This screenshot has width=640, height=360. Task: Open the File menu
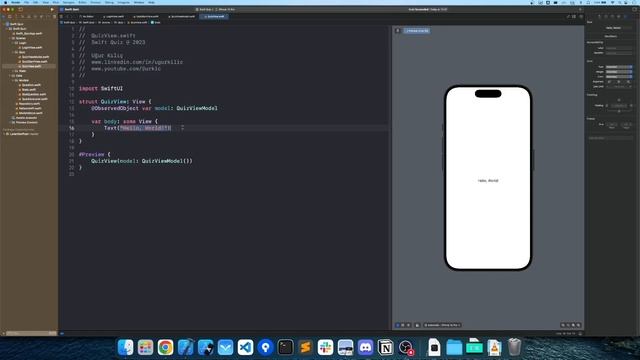[26, 2]
